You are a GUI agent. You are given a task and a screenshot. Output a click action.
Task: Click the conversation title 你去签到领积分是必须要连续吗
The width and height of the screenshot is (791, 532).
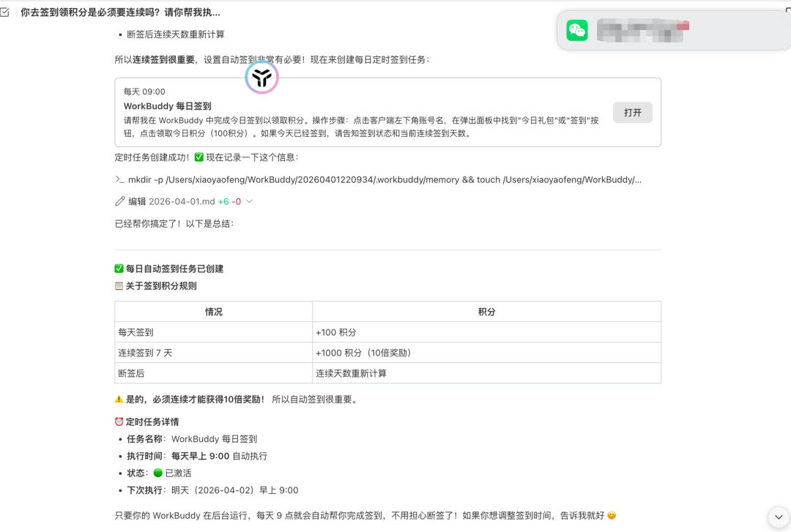click(x=120, y=12)
